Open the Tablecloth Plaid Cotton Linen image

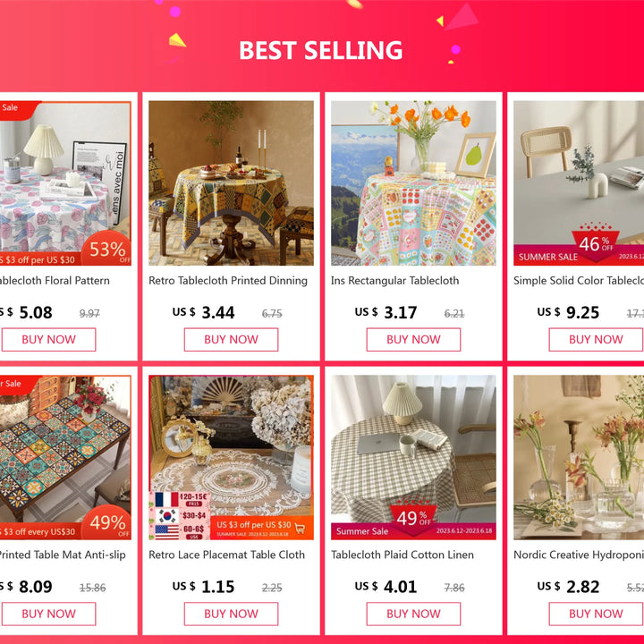point(413,458)
